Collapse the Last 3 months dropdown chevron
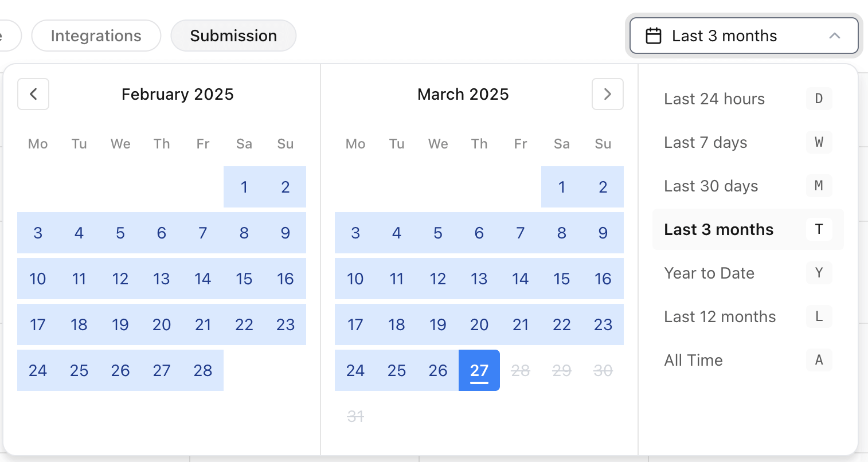Image resolution: width=868 pixels, height=462 pixels. coord(835,36)
